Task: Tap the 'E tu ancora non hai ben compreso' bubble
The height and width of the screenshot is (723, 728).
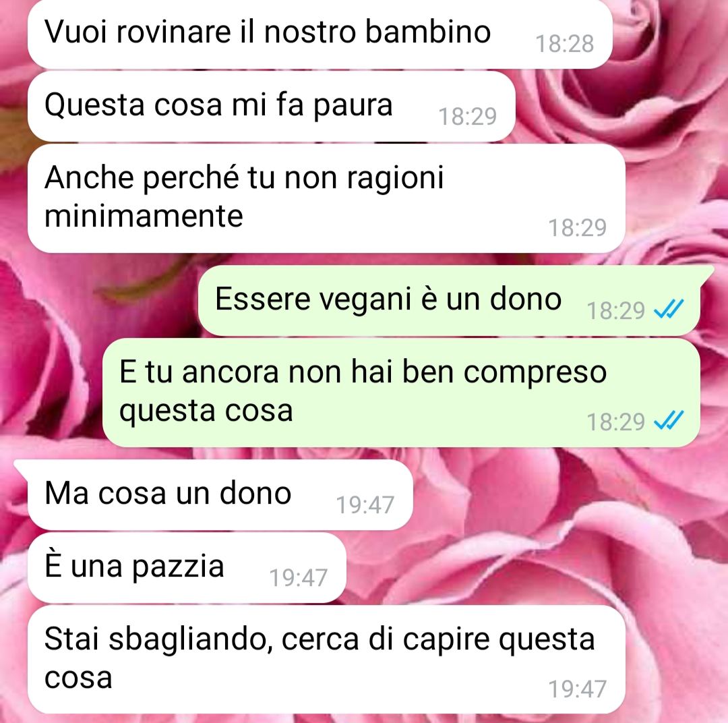Action: click(401, 393)
